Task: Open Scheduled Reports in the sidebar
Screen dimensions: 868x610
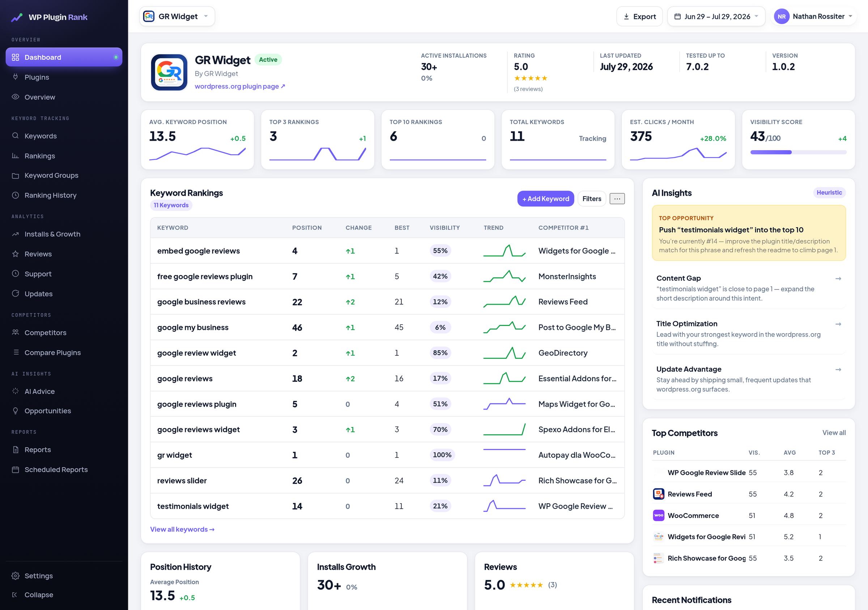Action: coord(64,469)
